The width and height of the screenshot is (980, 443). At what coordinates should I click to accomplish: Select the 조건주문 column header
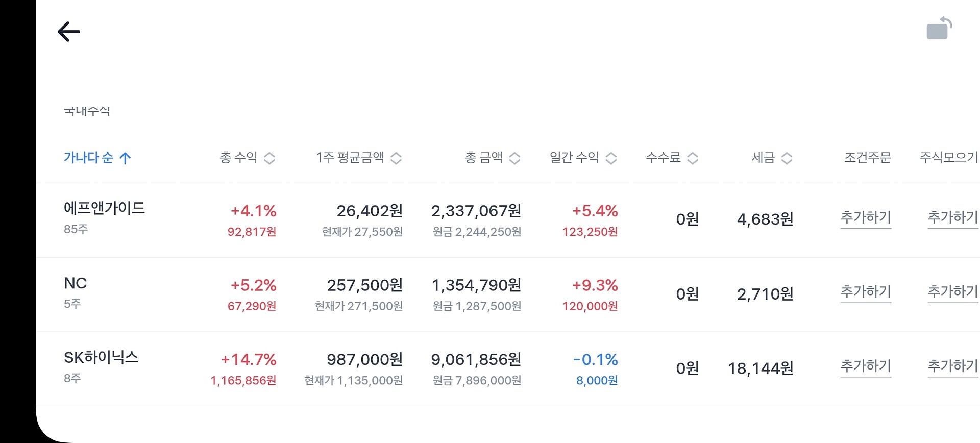867,158
